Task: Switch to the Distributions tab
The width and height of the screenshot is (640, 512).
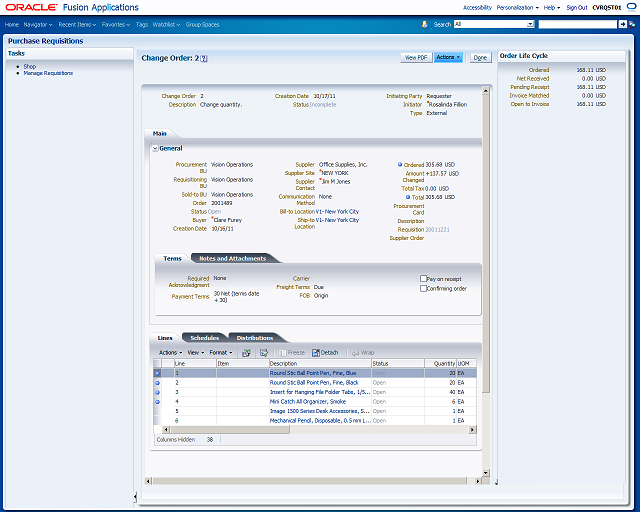Action: point(255,338)
